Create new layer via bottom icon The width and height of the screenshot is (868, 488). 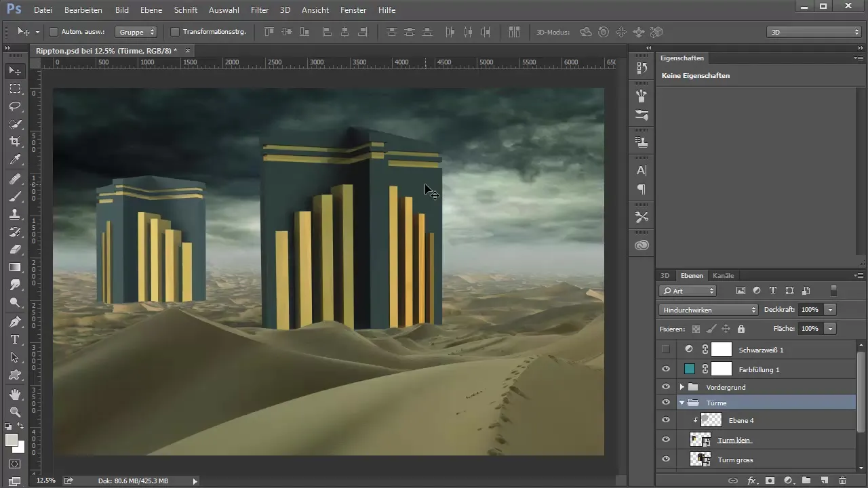[x=825, y=480]
